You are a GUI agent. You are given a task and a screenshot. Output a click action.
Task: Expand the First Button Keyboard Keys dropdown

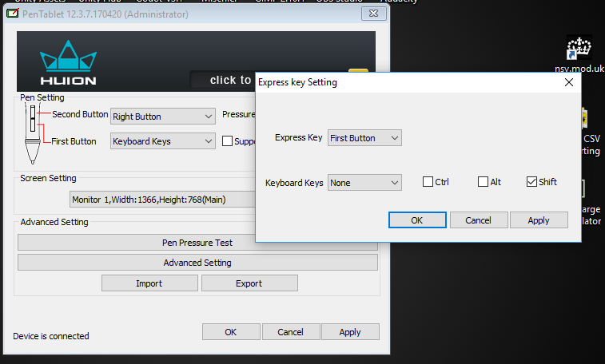(x=163, y=141)
